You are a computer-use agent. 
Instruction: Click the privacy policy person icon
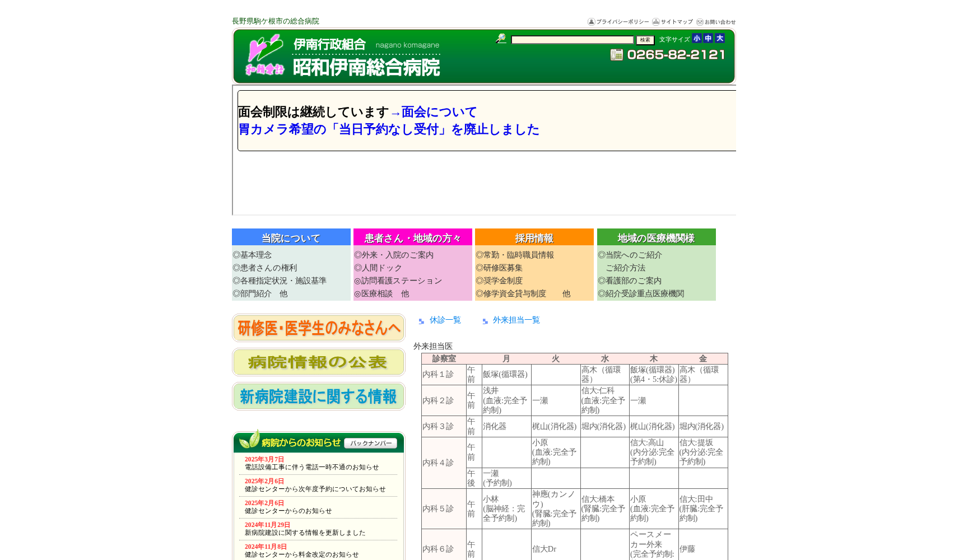(x=591, y=22)
